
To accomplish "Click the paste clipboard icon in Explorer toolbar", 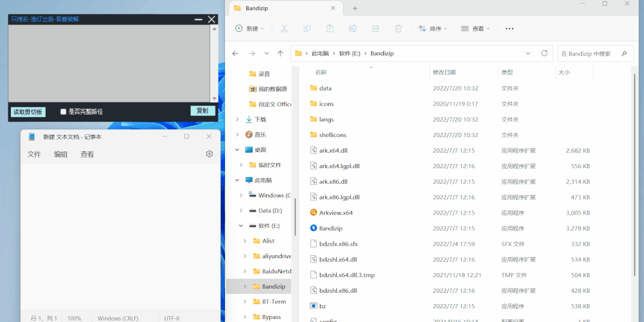I will [x=329, y=28].
